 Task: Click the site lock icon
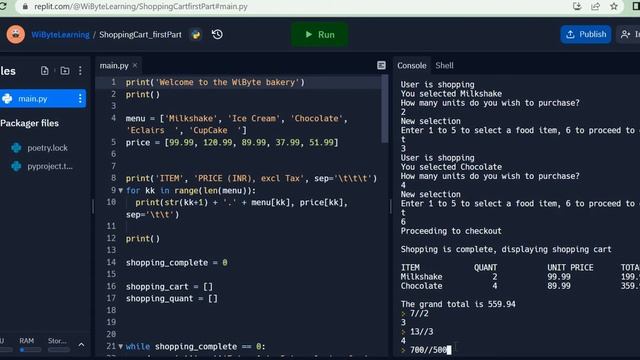click(25, 7)
